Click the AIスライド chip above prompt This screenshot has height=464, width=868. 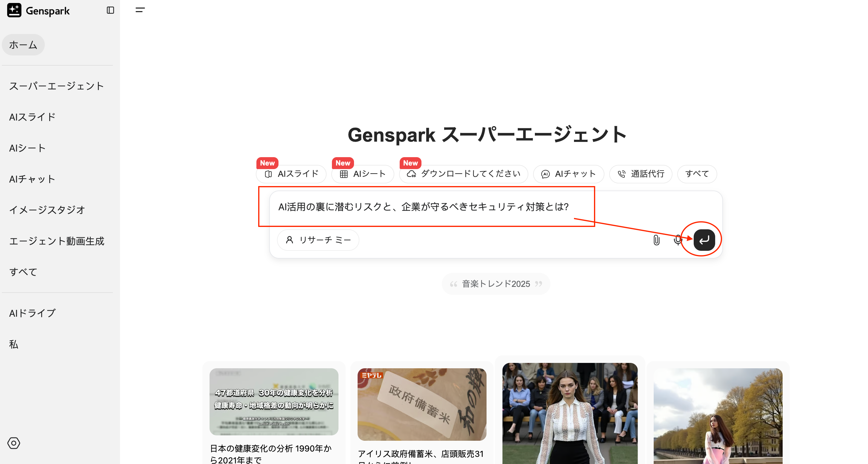pyautogui.click(x=291, y=174)
